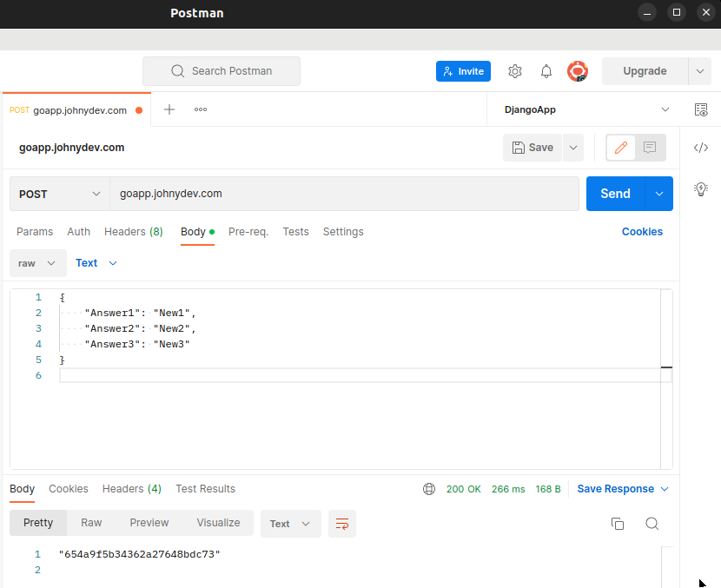Select Visualize response view
The width and height of the screenshot is (721, 588).
[218, 523]
